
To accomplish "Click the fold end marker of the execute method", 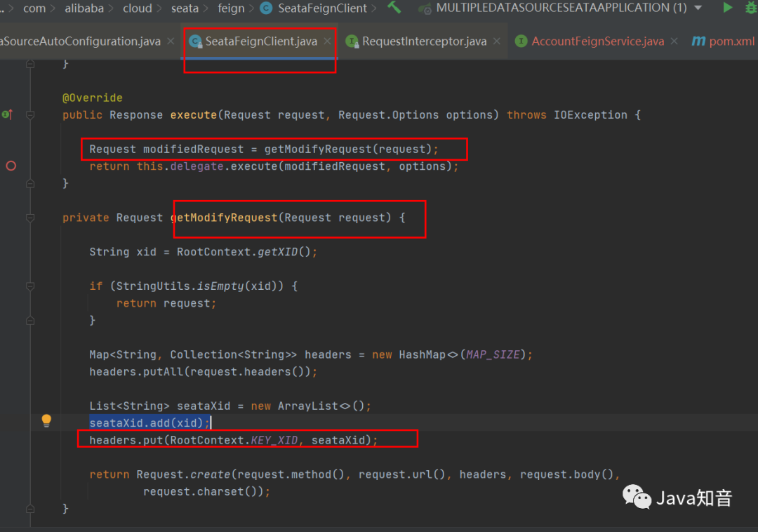I will point(30,184).
